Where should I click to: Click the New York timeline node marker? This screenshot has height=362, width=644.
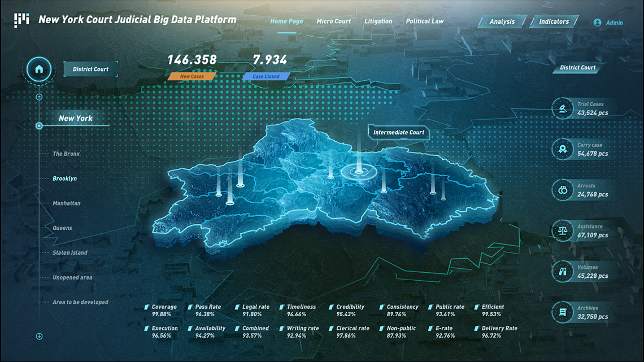click(x=39, y=125)
